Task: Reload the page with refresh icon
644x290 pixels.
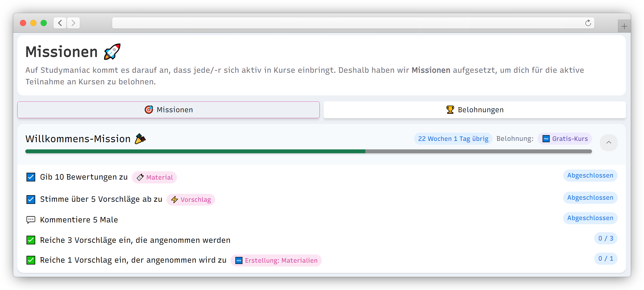Action: pyautogui.click(x=588, y=23)
